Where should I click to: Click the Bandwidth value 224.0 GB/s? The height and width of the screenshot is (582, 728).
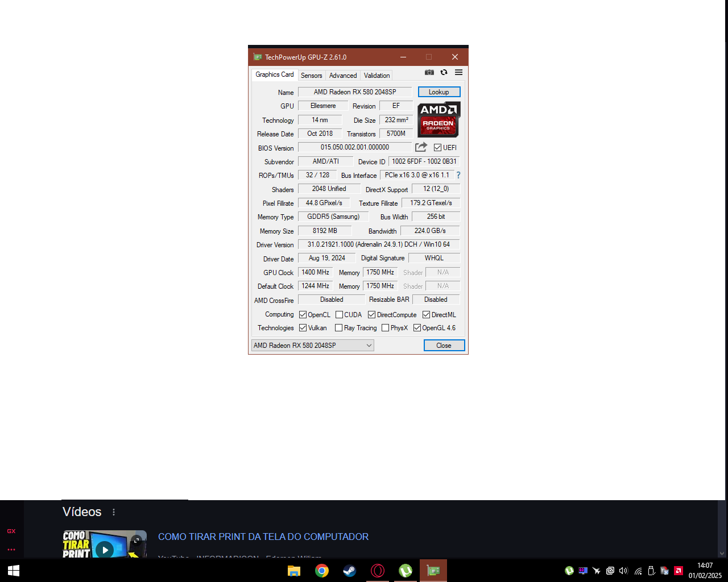(430, 231)
